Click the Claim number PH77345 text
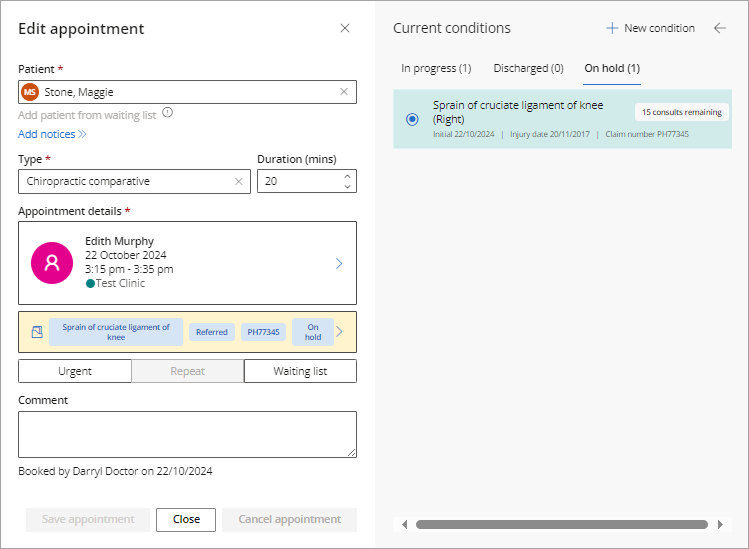This screenshot has width=749, height=549. [x=647, y=134]
